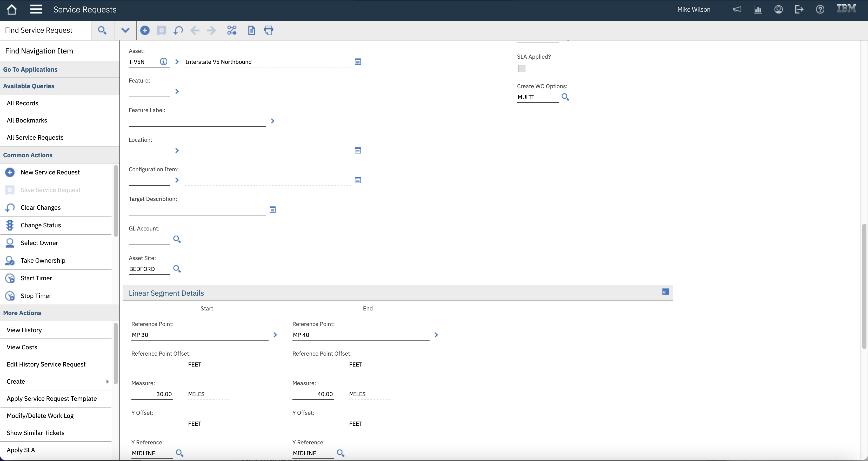Open View History link
This screenshot has height=461, width=868.
click(24, 330)
